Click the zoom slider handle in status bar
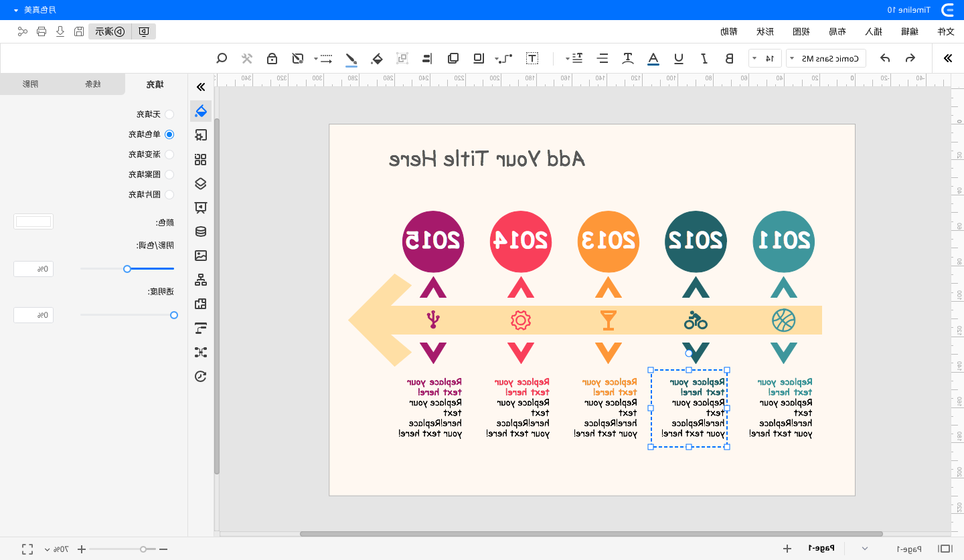The height and width of the screenshot is (560, 964). coord(143,549)
